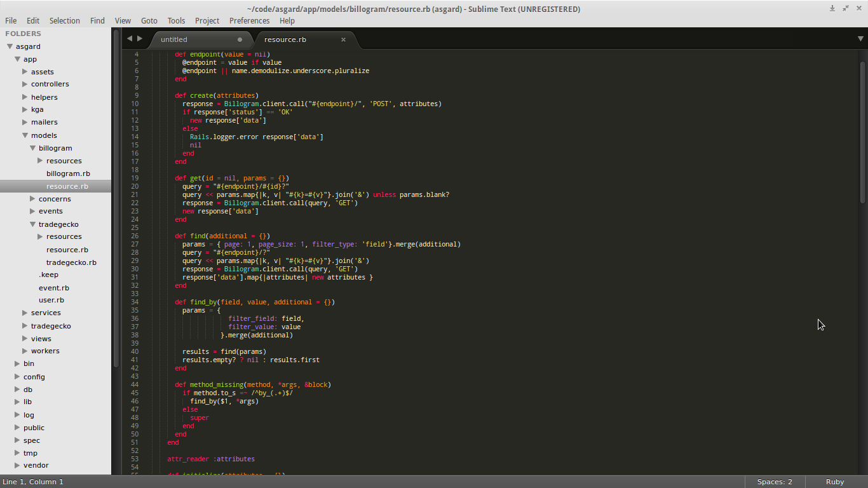The width and height of the screenshot is (868, 488).
Task: Close the untitled tab via its dot
Action: tap(240, 39)
